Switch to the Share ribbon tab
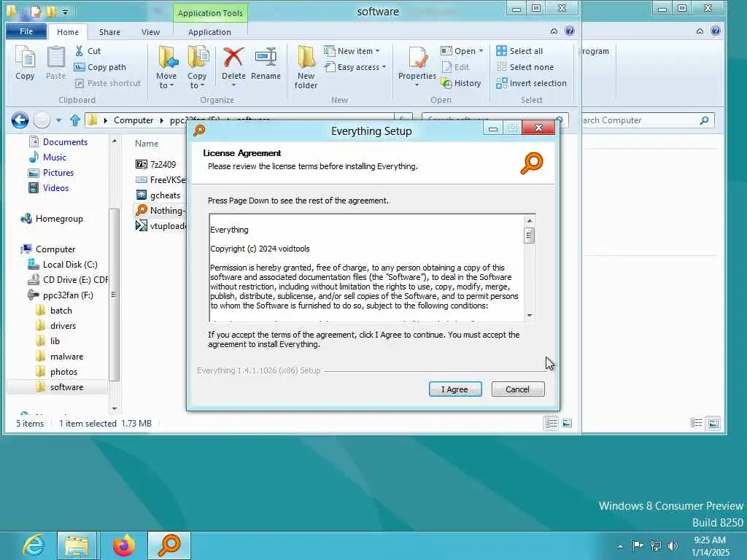Viewport: 747px width, 560px height. point(109,32)
